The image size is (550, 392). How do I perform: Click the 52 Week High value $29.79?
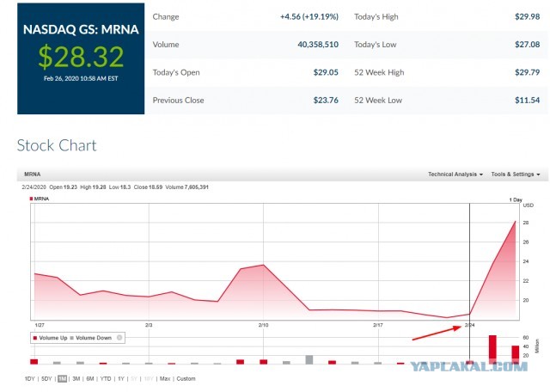coord(527,72)
